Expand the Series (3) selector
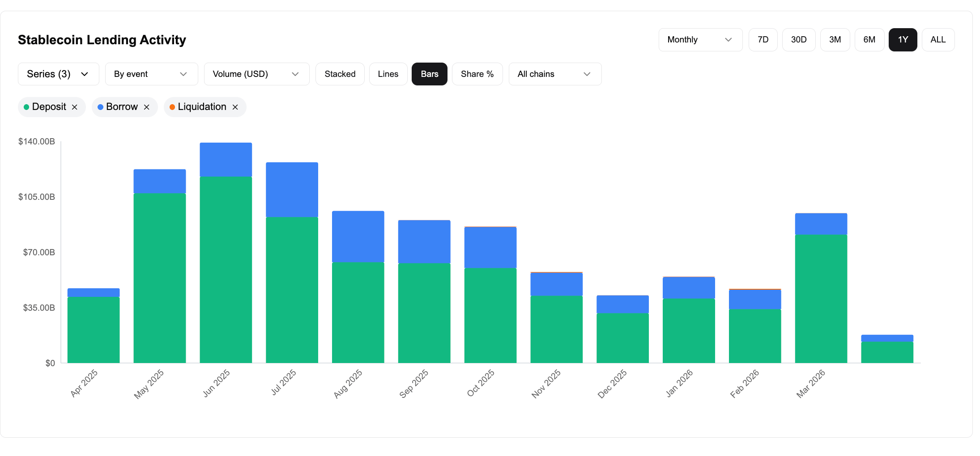The height and width of the screenshot is (456, 980). pos(58,74)
